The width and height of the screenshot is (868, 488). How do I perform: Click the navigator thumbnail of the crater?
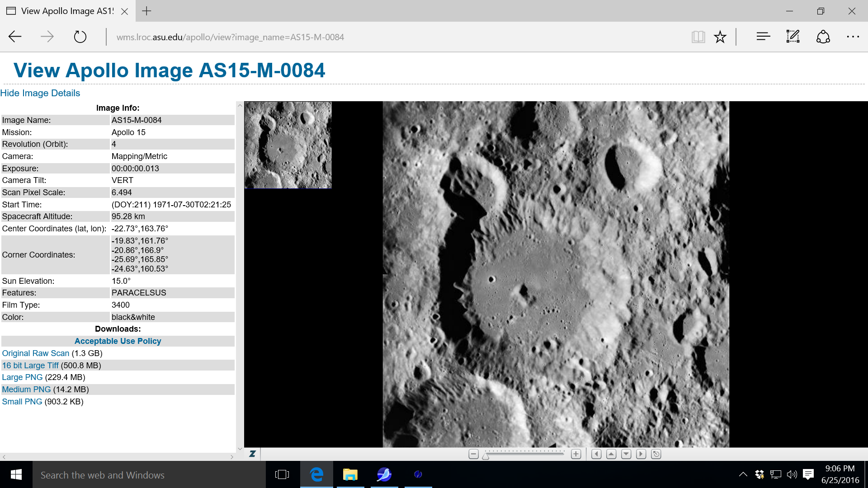[x=288, y=145]
